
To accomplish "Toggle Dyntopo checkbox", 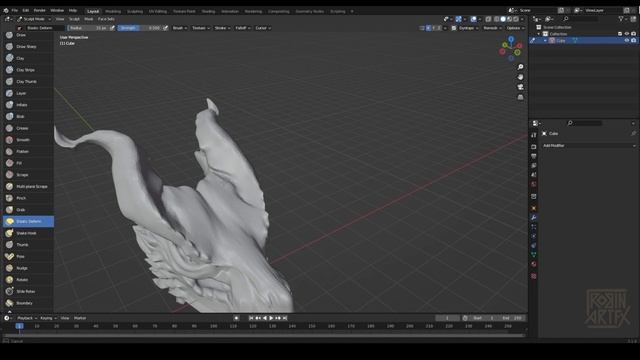I will tap(454, 28).
